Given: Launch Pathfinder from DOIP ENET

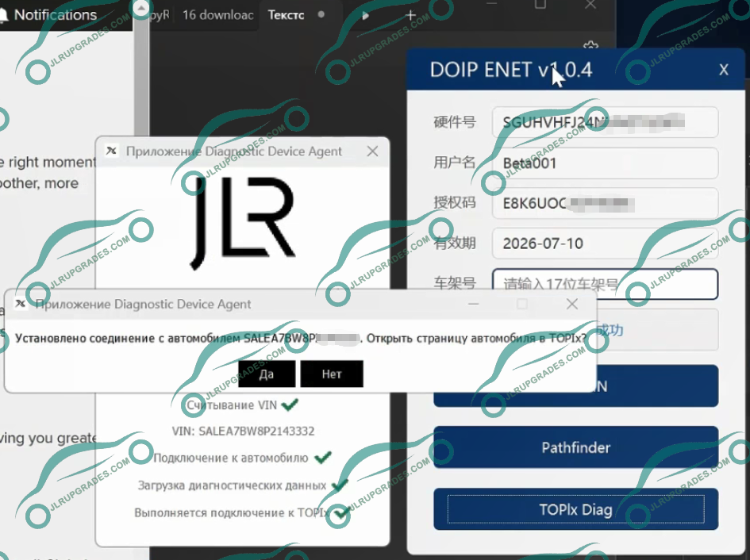Looking at the screenshot, I should pos(576,447).
